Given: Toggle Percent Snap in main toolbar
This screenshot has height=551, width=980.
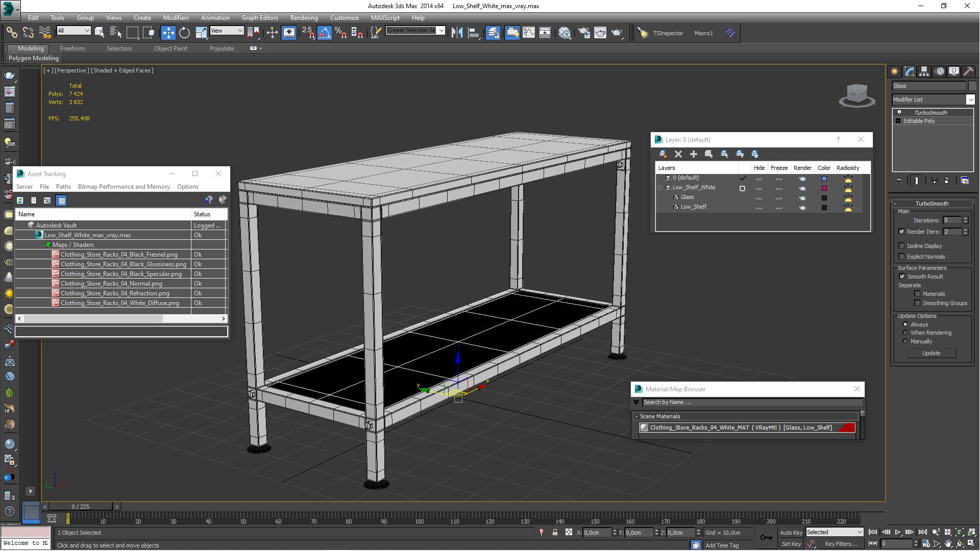Looking at the screenshot, I should click(340, 33).
